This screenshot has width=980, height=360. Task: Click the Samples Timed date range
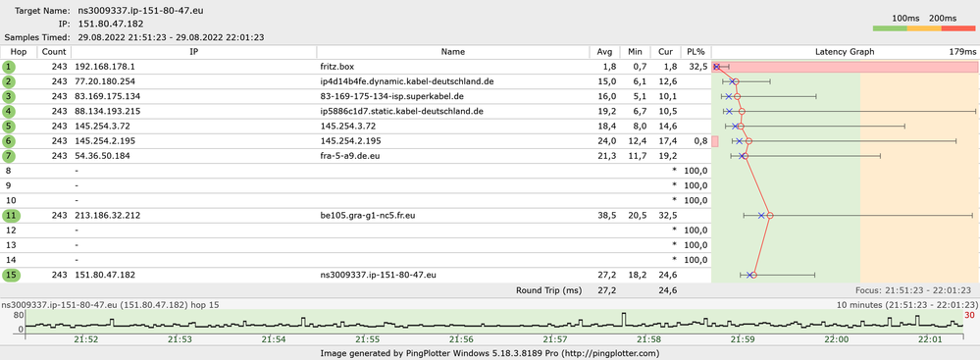(171, 37)
